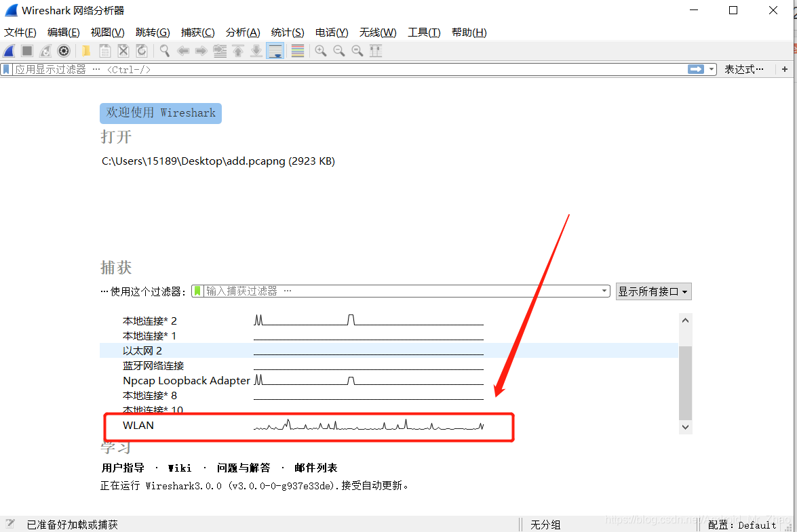797x532 pixels.
Task: Click the 欢迎使用 Wireshark banner
Action: click(161, 112)
